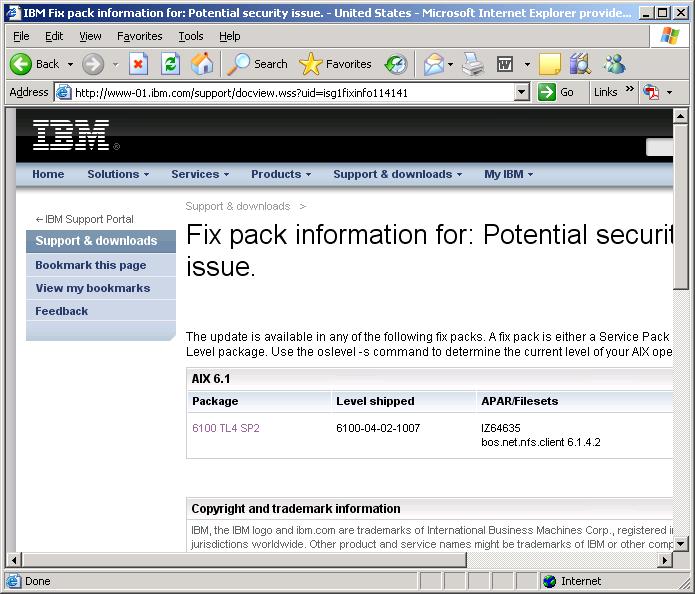Image resolution: width=695 pixels, height=594 pixels.
Task: Open History with the clock icon
Action: [x=396, y=64]
